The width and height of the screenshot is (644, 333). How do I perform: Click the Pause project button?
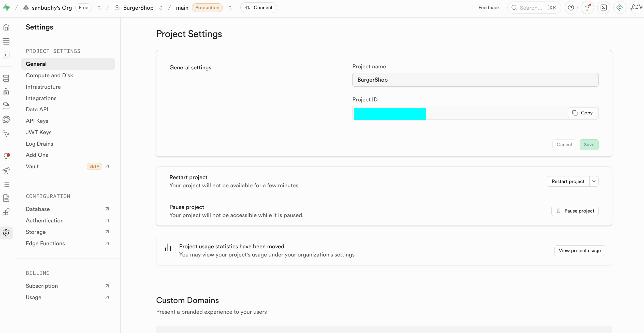[575, 211]
